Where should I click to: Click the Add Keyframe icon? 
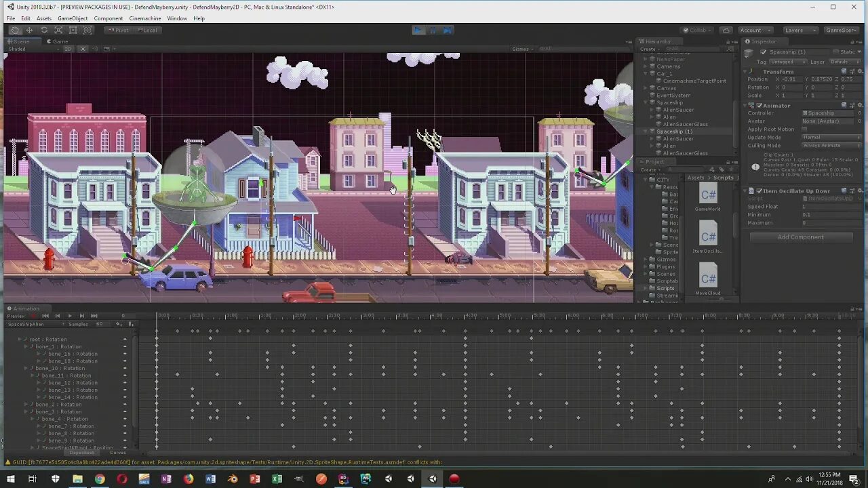(x=119, y=324)
